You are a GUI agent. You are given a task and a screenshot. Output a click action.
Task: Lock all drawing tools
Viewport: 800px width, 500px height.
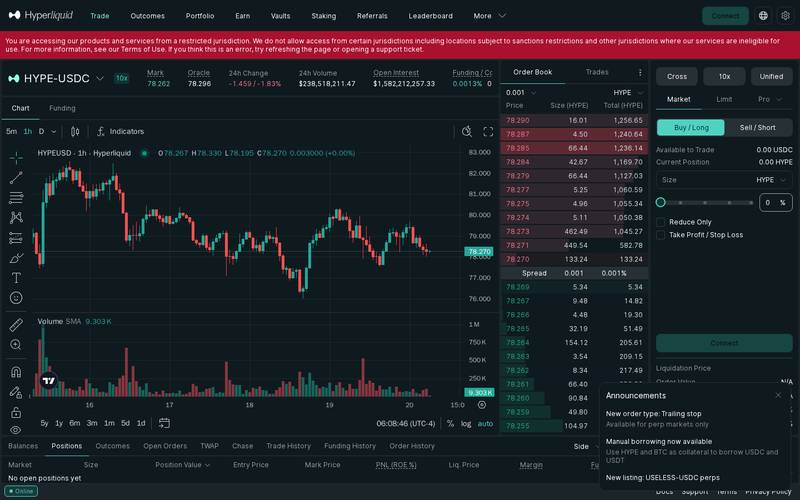coord(16,412)
